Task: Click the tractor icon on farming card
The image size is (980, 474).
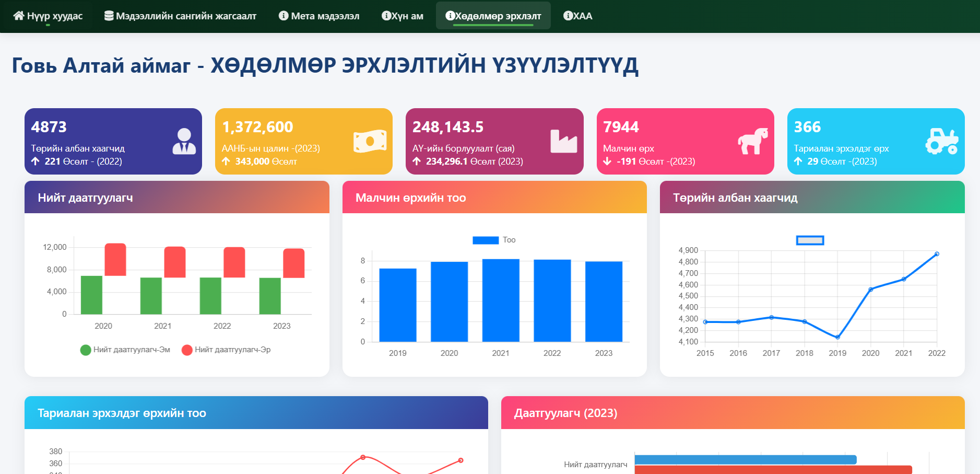Action: pyautogui.click(x=942, y=141)
